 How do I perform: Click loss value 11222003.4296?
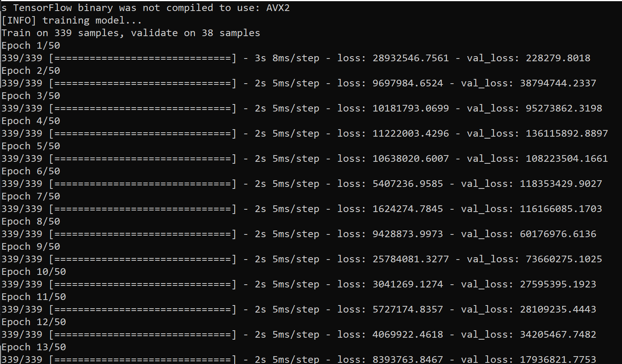click(411, 134)
